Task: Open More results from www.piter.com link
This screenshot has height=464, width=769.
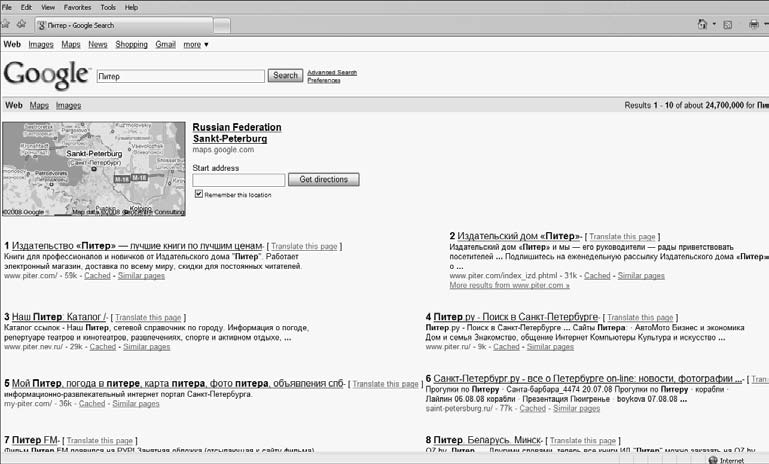Action: 510,285
